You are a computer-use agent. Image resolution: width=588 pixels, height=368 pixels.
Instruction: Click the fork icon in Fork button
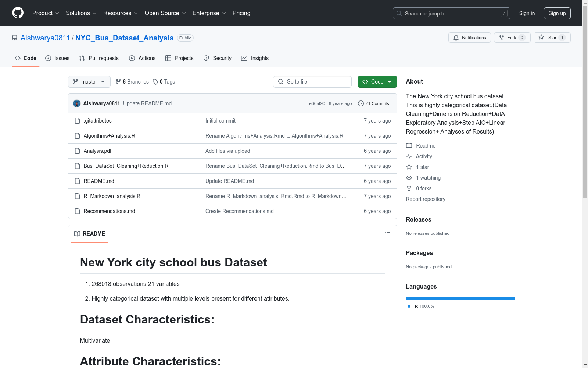click(502, 38)
